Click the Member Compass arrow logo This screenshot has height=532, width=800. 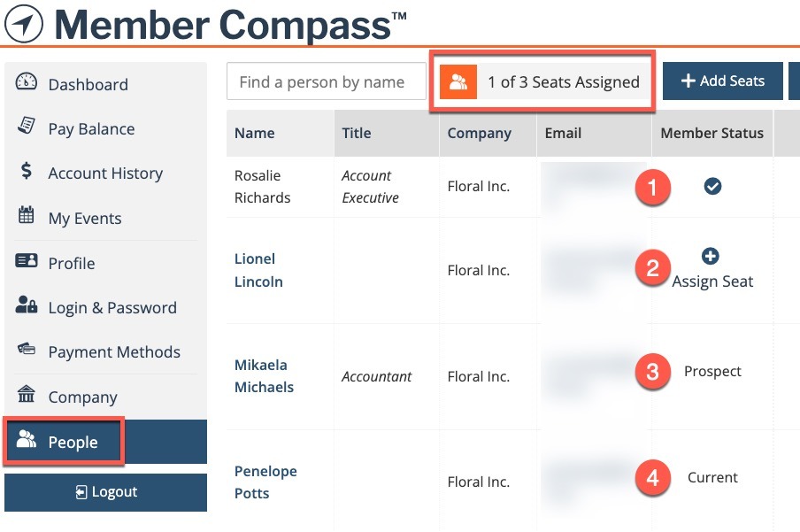[x=24, y=24]
